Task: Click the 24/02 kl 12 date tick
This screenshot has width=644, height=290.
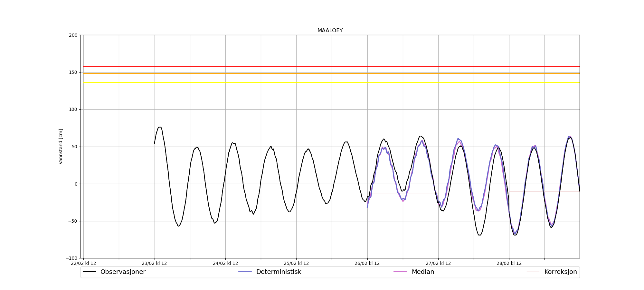Action: tap(225, 263)
